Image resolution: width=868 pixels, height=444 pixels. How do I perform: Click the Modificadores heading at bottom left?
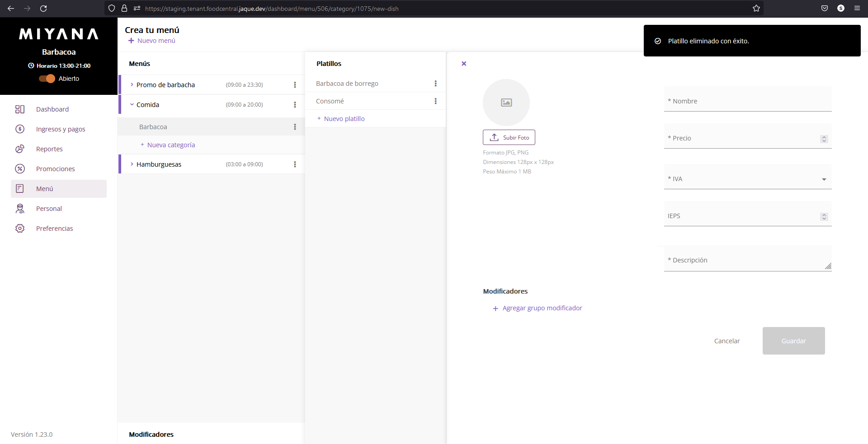click(x=151, y=435)
